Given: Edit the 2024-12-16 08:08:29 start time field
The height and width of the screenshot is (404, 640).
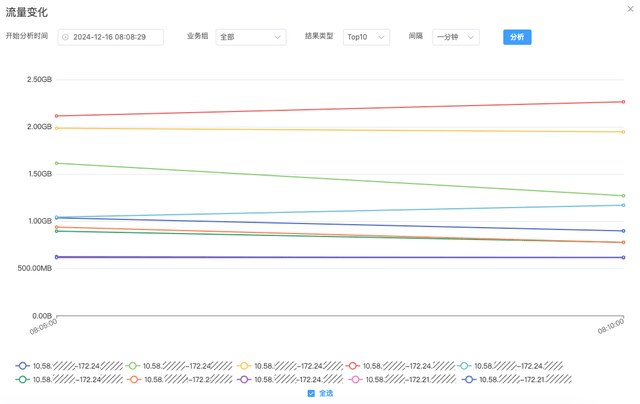Looking at the screenshot, I should (111, 37).
